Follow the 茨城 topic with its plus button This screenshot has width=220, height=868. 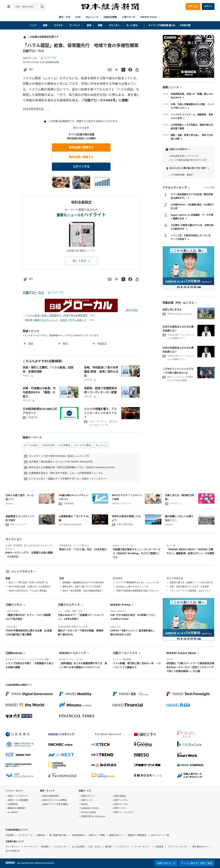[x=25, y=343]
